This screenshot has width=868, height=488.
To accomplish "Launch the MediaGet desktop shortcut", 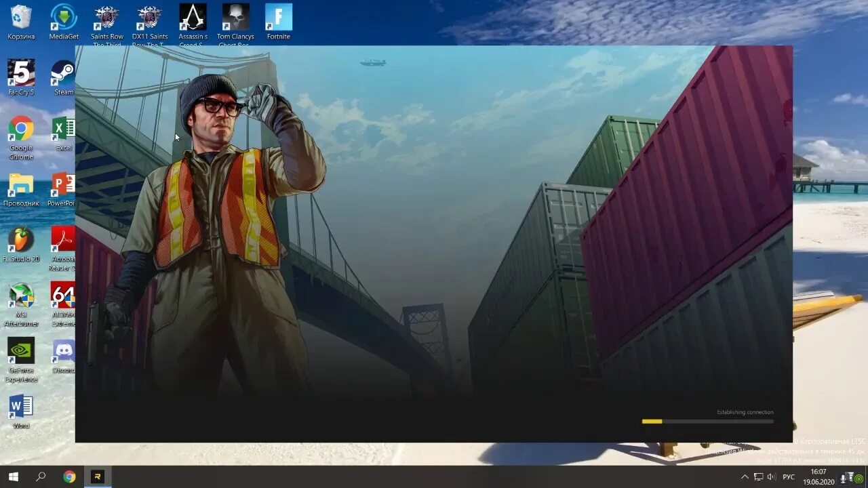I will coord(64,22).
